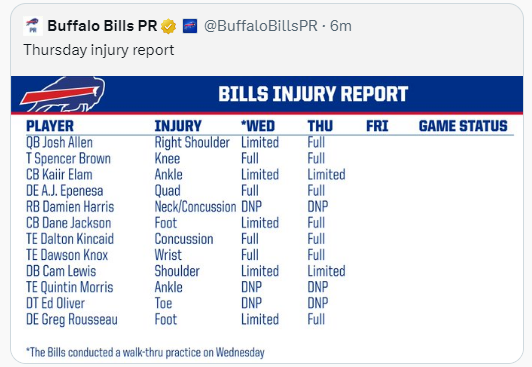Click the GAME STATUS column header
The width and height of the screenshot is (532, 367).
coord(463,126)
